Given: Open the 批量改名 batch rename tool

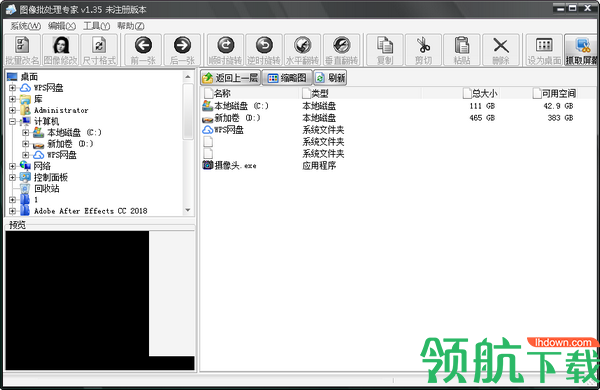Looking at the screenshot, I should pyautogui.click(x=22, y=50).
